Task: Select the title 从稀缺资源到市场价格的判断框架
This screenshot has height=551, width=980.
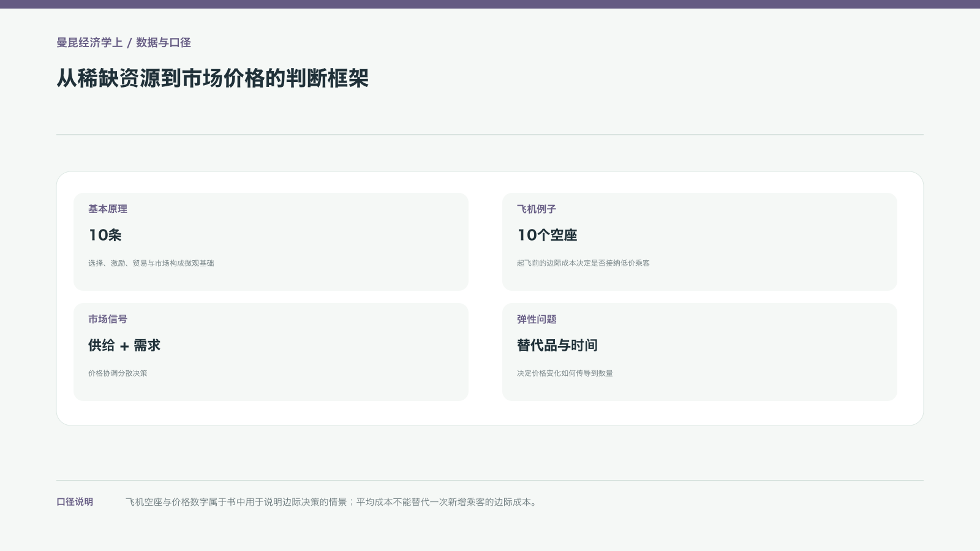Action: point(213,78)
